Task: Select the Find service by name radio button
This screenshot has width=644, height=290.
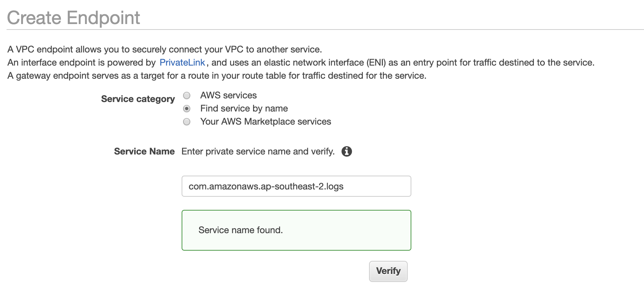Action: (x=187, y=109)
